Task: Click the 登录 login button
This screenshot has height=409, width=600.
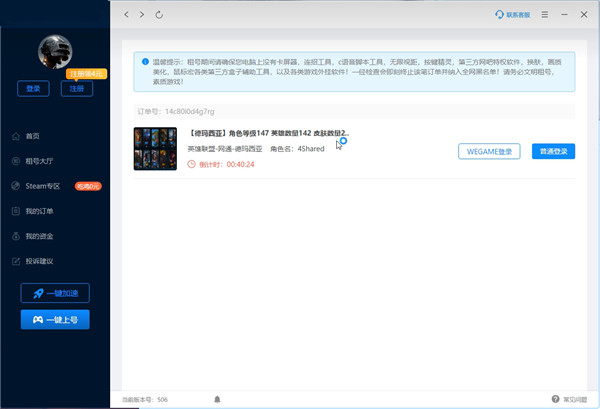Action: (x=33, y=89)
